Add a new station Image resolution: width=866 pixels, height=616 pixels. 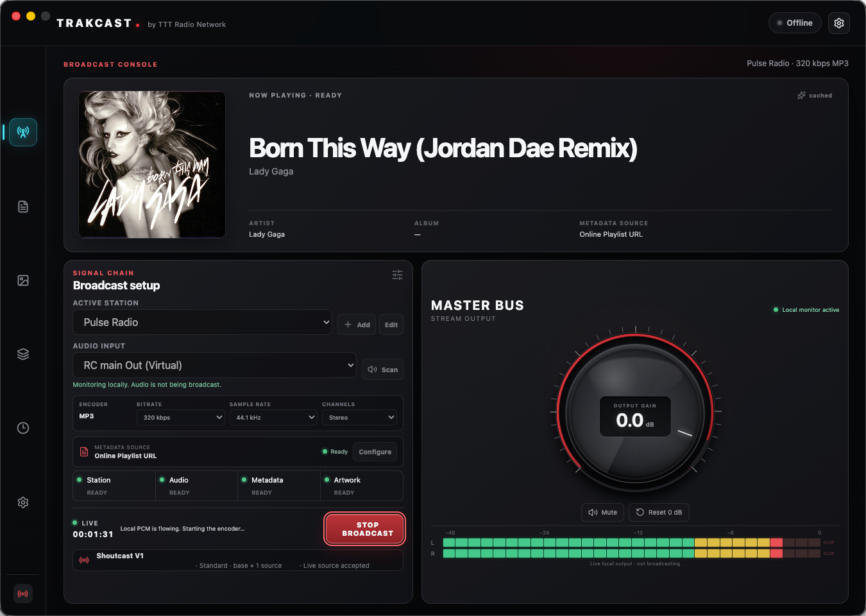click(357, 325)
